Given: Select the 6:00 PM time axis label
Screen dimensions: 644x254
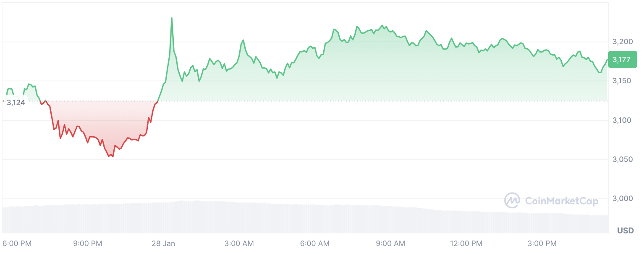Looking at the screenshot, I should pos(17,243).
